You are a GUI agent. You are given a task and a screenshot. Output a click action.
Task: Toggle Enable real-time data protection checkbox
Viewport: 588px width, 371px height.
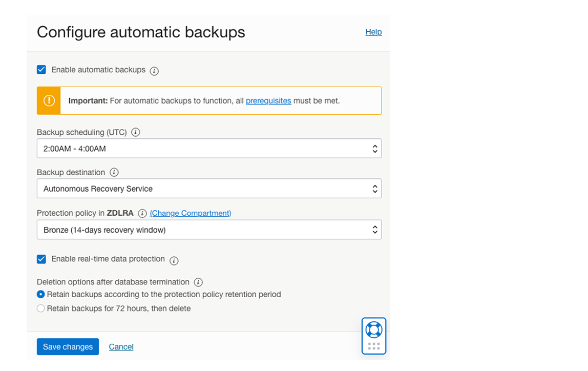click(x=41, y=259)
